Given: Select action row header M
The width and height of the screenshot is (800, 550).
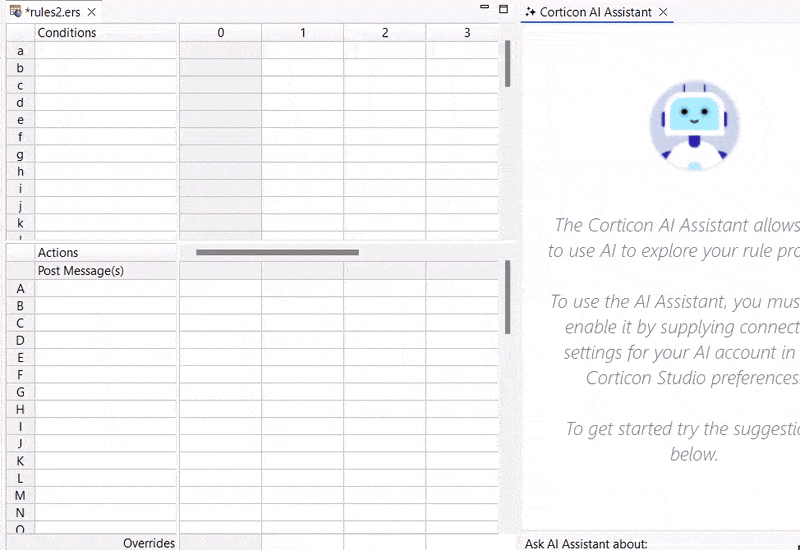Looking at the screenshot, I should tap(20, 495).
